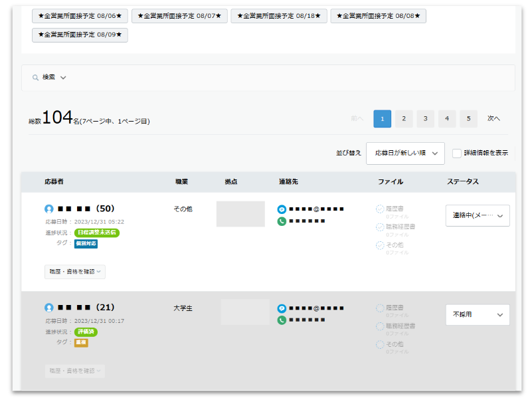The height and width of the screenshot is (400, 532).
Task: Click the 個別対応 tag on first applicant
Action: click(x=86, y=244)
